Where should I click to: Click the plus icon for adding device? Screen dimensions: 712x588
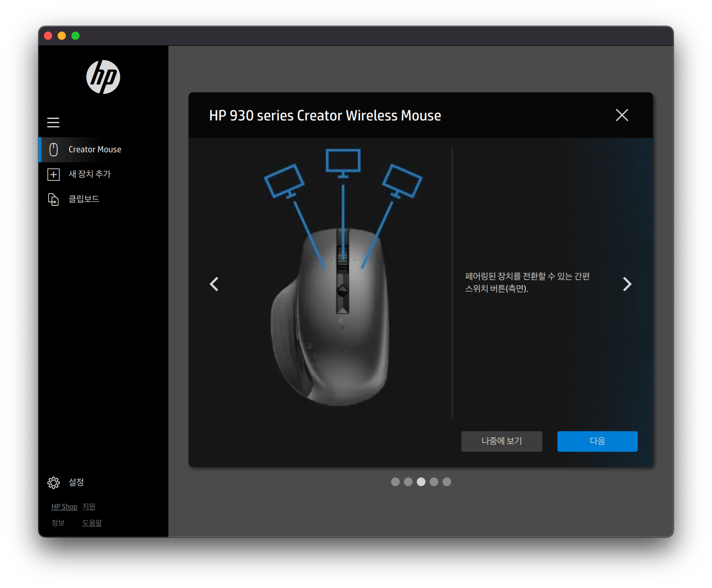pyautogui.click(x=54, y=174)
